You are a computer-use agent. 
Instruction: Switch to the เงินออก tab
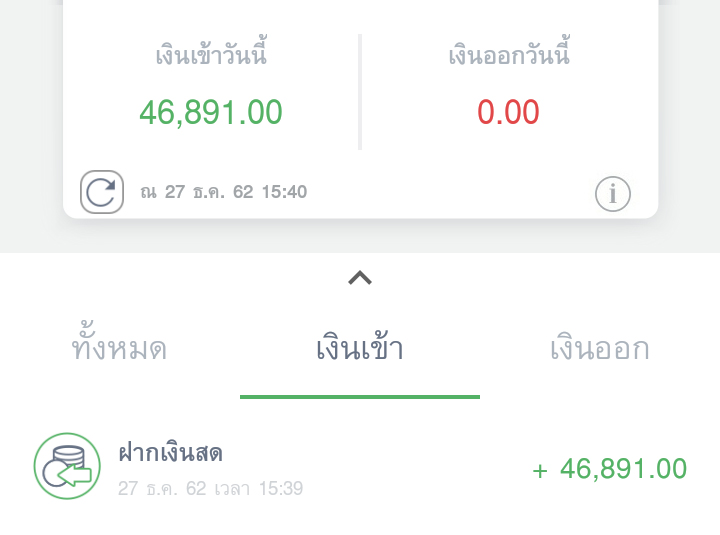pos(600,348)
